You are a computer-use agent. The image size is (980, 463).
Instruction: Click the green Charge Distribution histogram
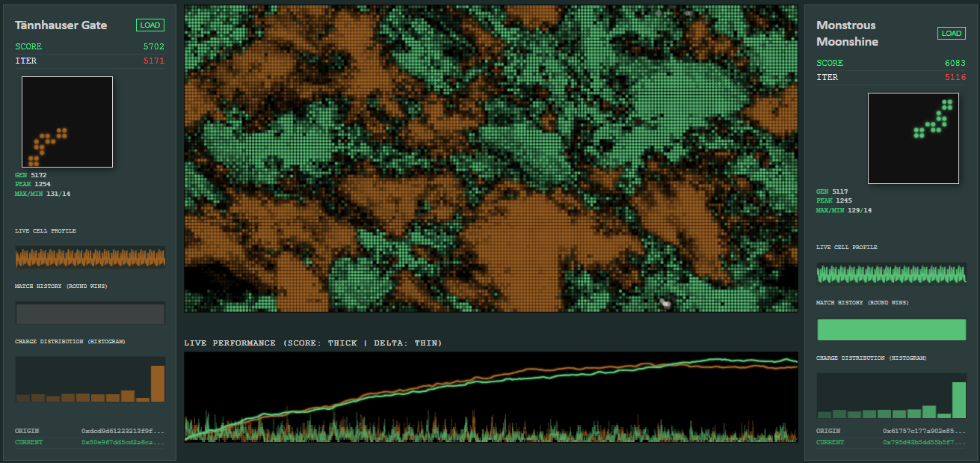892,396
